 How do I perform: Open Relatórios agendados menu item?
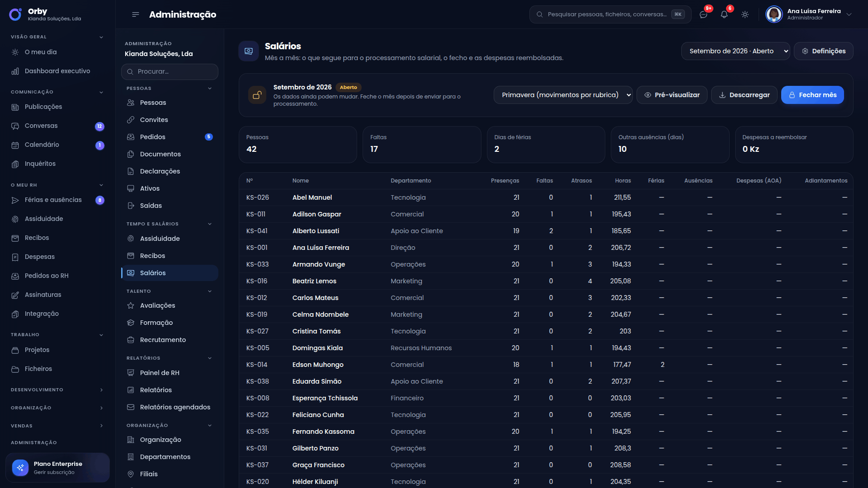point(170,407)
